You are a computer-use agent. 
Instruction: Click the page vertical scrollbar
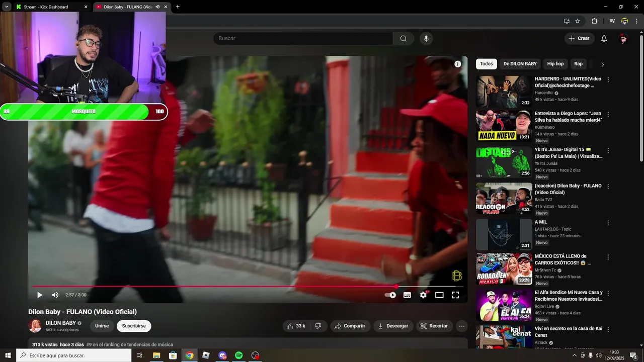[x=641, y=98]
